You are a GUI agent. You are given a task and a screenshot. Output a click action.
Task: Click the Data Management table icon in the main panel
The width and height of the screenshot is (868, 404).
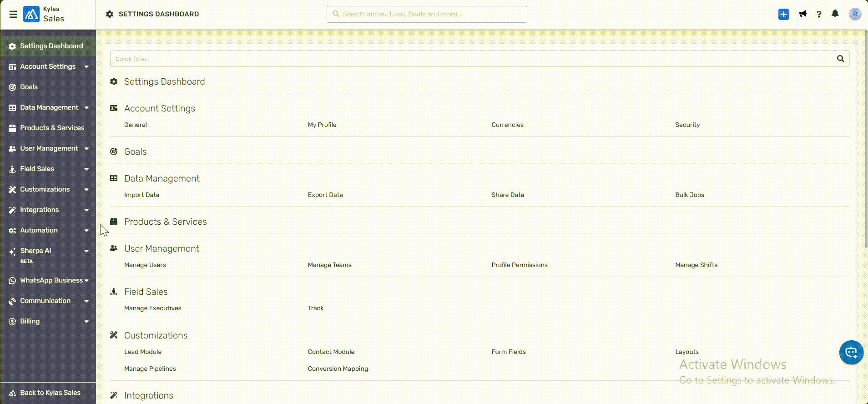114,178
